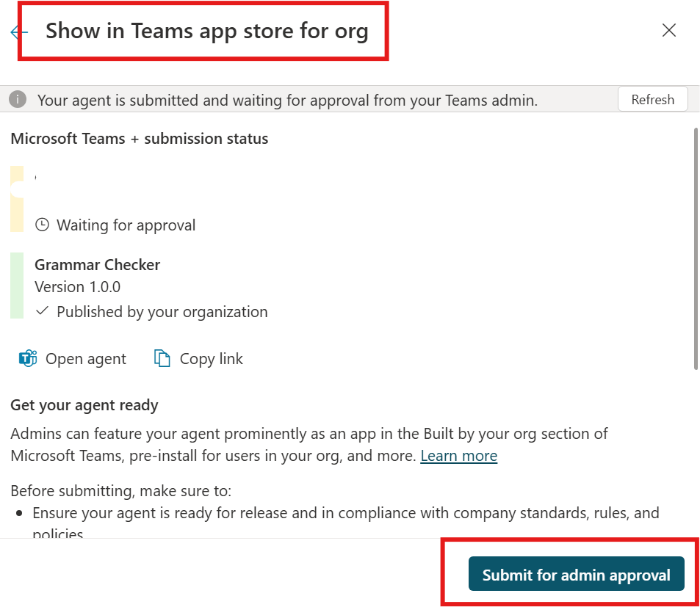
Task: Close the Show in Teams app store panel
Action: tap(668, 30)
